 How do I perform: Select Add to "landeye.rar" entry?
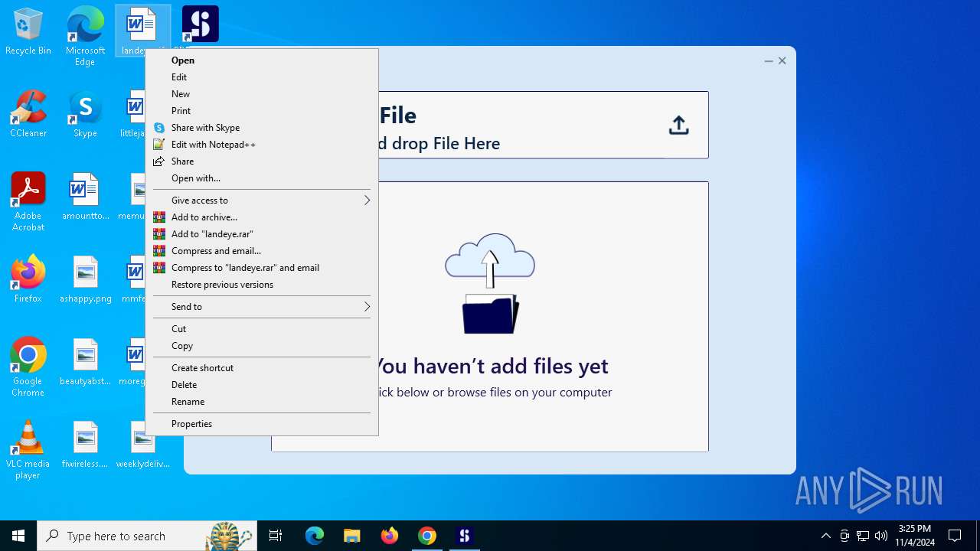pyautogui.click(x=262, y=234)
